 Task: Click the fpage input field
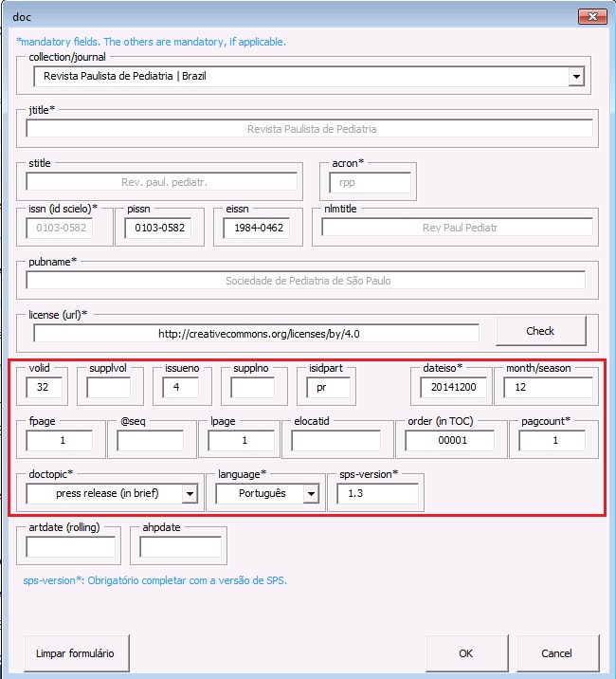click(60, 440)
